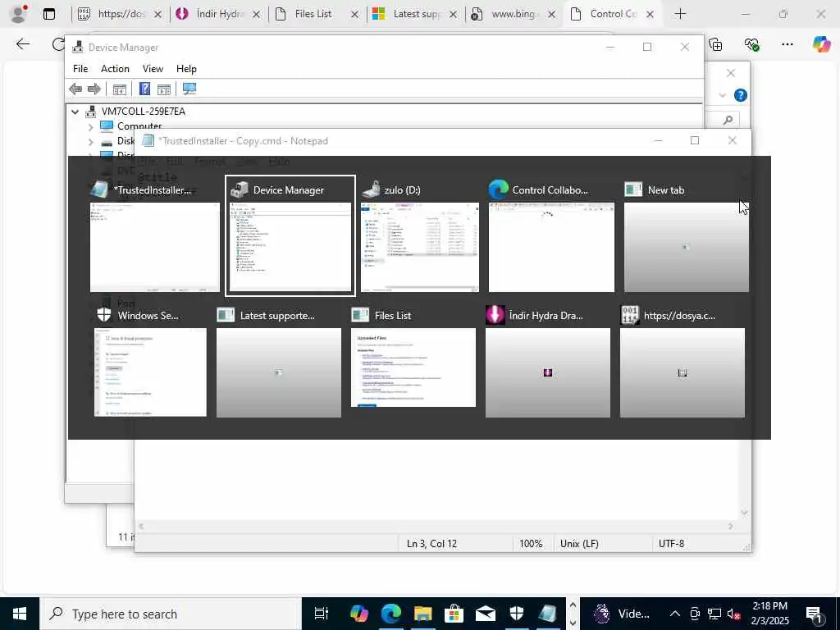Open Microsoft Edge from the taskbar
The image size is (840, 630).
(x=391, y=614)
